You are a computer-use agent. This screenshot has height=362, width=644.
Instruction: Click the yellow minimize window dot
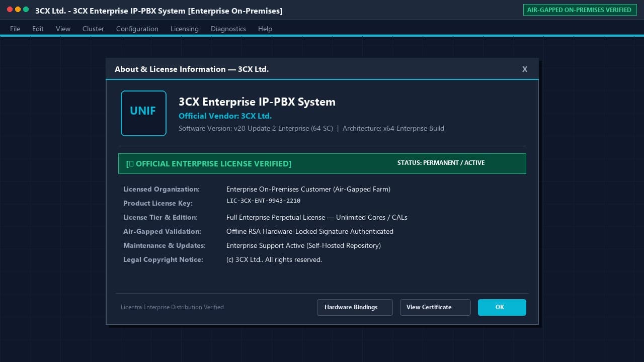[18, 10]
